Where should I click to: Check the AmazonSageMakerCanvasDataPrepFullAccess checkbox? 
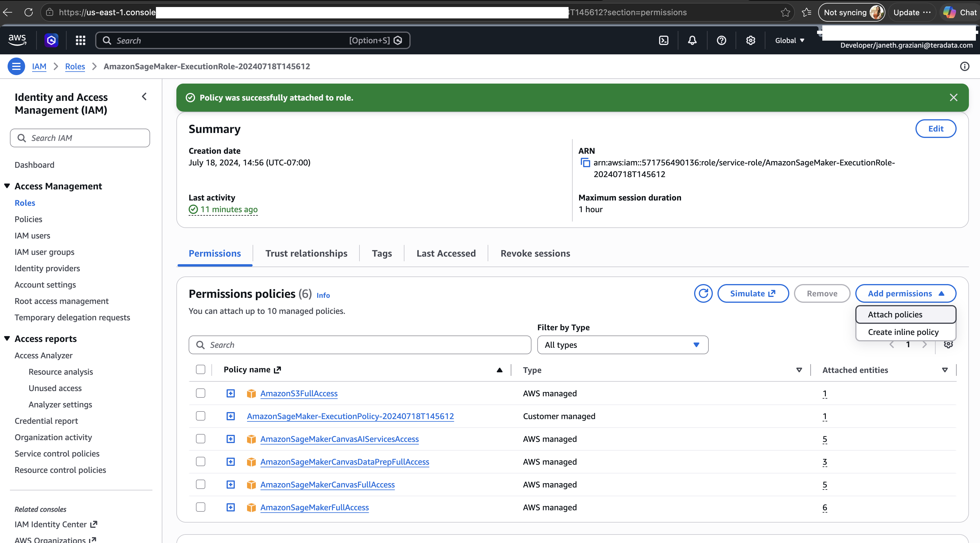pos(201,461)
